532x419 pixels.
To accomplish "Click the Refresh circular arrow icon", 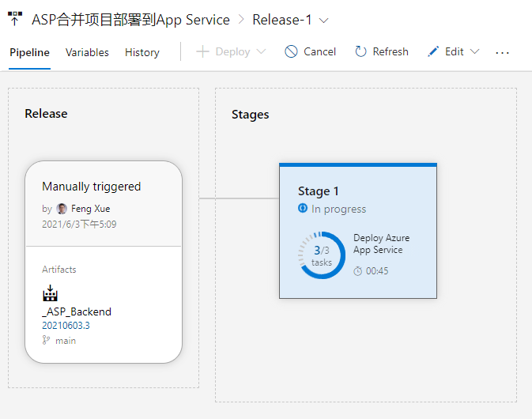I will [360, 51].
